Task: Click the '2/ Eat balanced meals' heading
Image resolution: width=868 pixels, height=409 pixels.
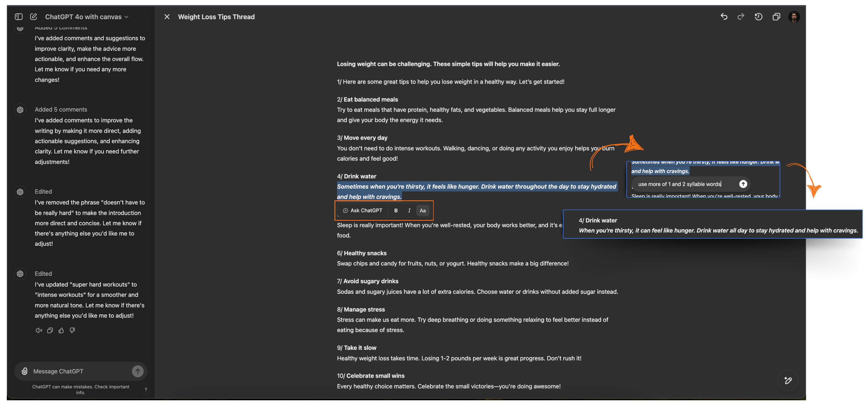Action: pos(367,99)
